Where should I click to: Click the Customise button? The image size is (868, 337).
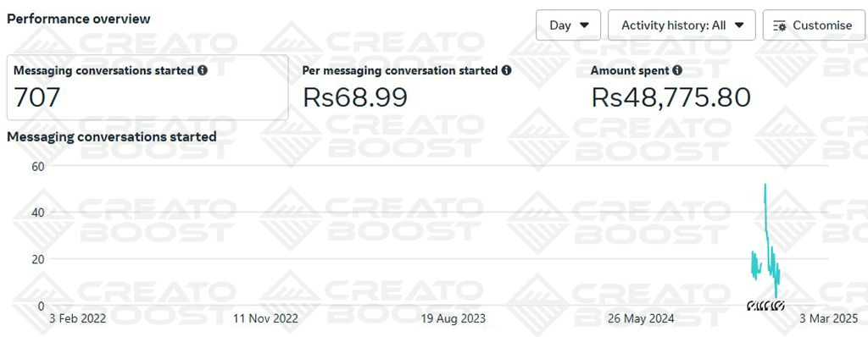click(813, 25)
